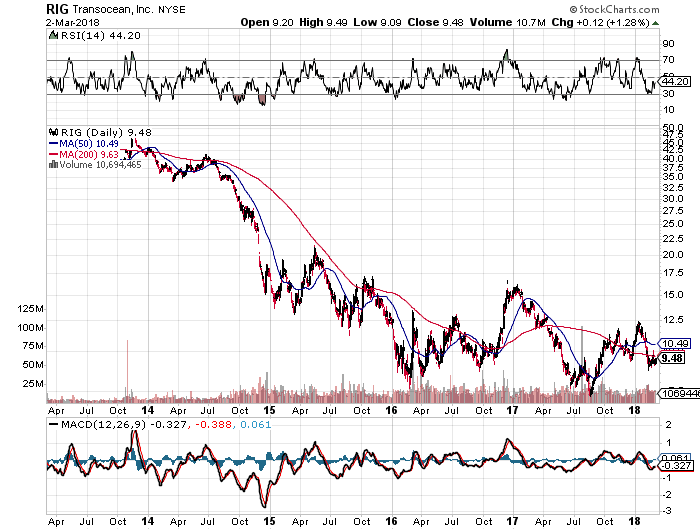This screenshot has width=700, height=530.
Task: Click the Volume 10.7M header value
Action: tap(508, 22)
